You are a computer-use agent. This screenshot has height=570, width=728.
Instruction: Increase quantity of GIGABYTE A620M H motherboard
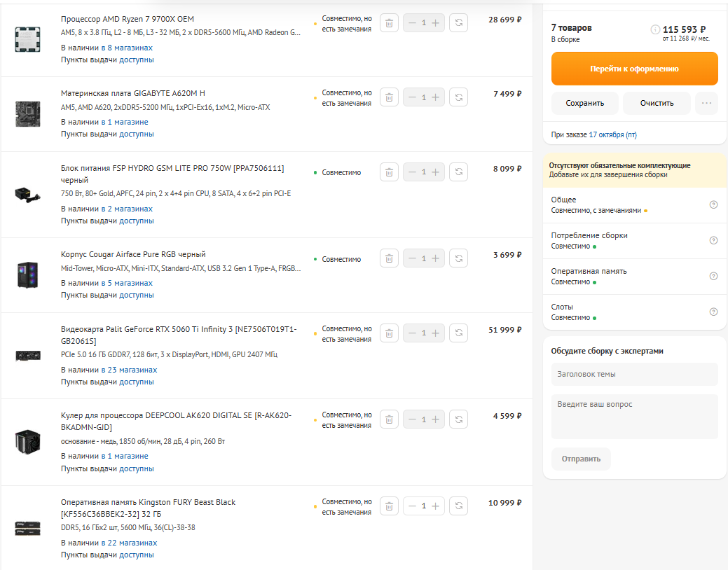tap(436, 97)
